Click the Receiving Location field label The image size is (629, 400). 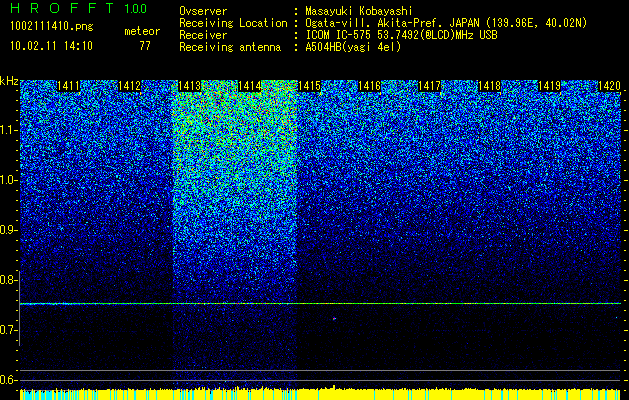[233, 23]
